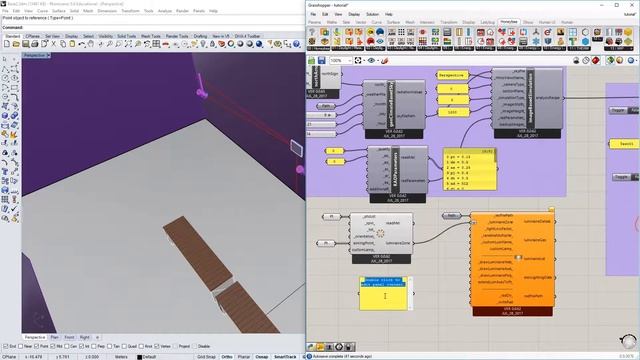The width and height of the screenshot is (640, 360).
Task: Click the red shaded preview icon in Grasshopper
Action: coord(596,60)
